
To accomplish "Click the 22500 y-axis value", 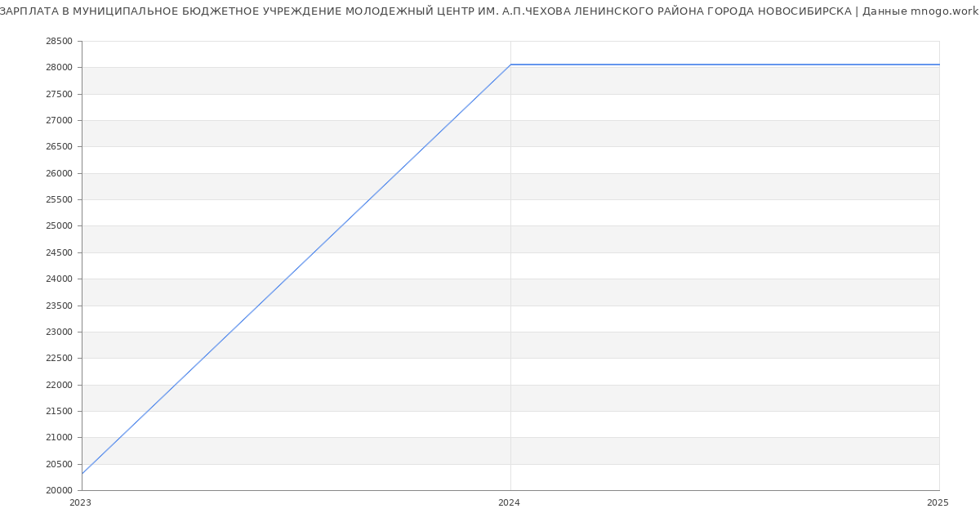I will click(59, 359).
